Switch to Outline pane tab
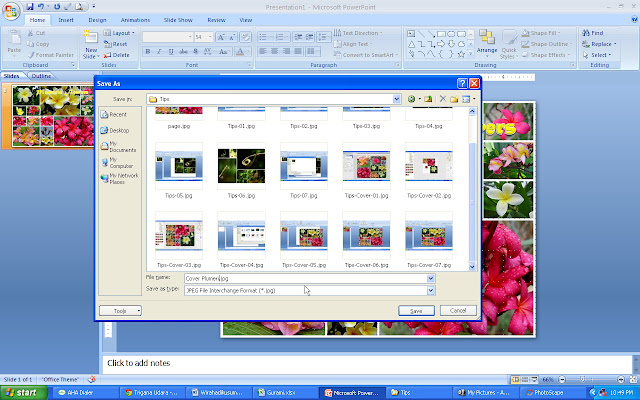This screenshot has height=400, width=640. [x=41, y=76]
